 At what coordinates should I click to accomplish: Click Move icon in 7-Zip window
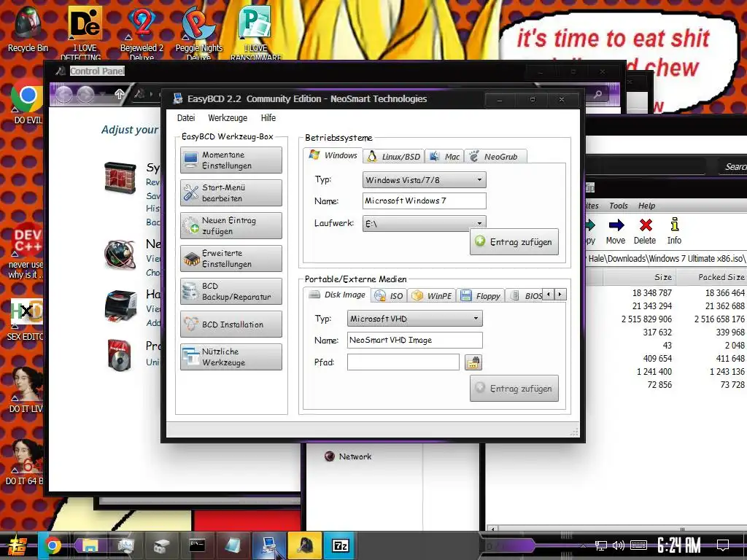tap(616, 231)
